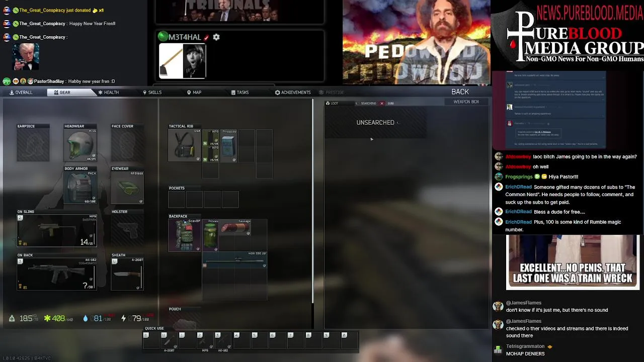644x362 pixels.
Task: Click PastorShadilay username in chat
Action: pyautogui.click(x=49, y=81)
